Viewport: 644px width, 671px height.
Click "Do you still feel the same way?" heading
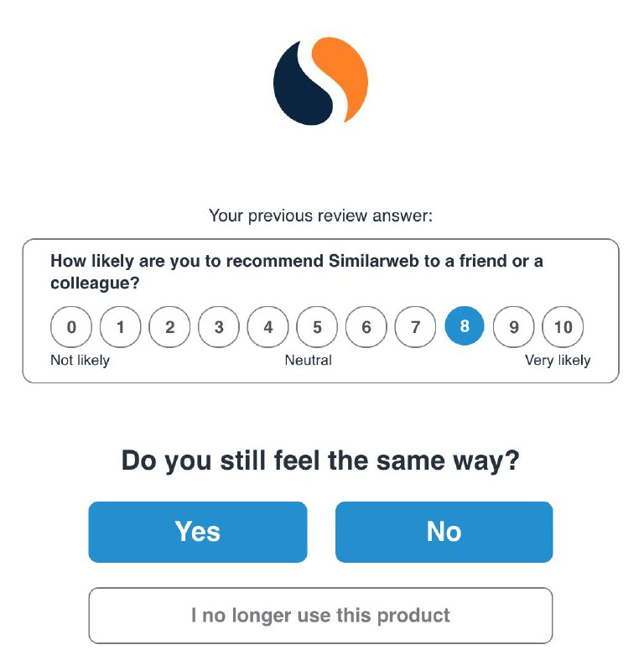click(320, 461)
